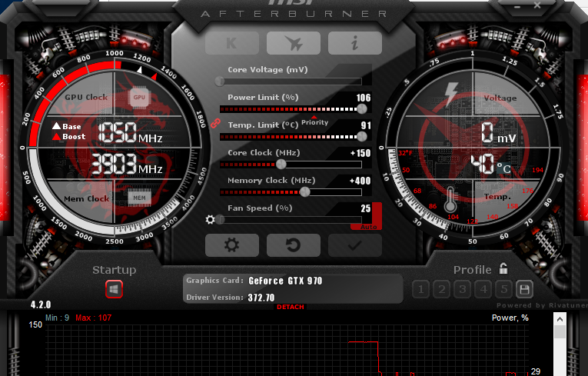Open the information i button
Image resolution: width=588 pixels, height=376 pixels.
pos(355,43)
